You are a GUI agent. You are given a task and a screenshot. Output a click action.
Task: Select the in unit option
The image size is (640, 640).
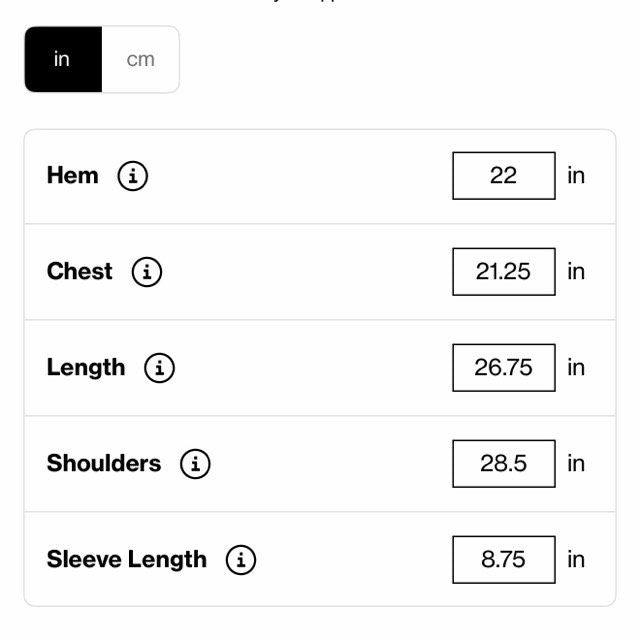coord(62,59)
